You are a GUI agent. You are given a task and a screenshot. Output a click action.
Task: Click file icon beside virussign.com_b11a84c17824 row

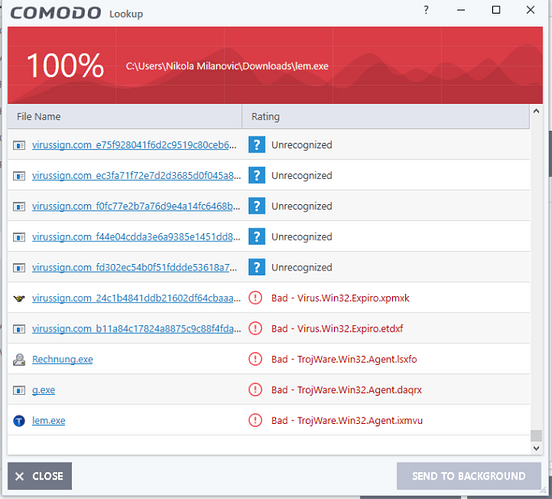tap(19, 329)
